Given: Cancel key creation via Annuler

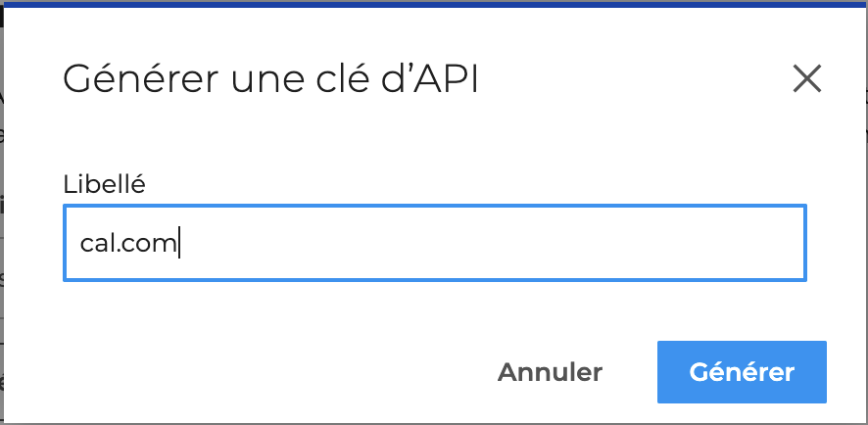Looking at the screenshot, I should 550,372.
